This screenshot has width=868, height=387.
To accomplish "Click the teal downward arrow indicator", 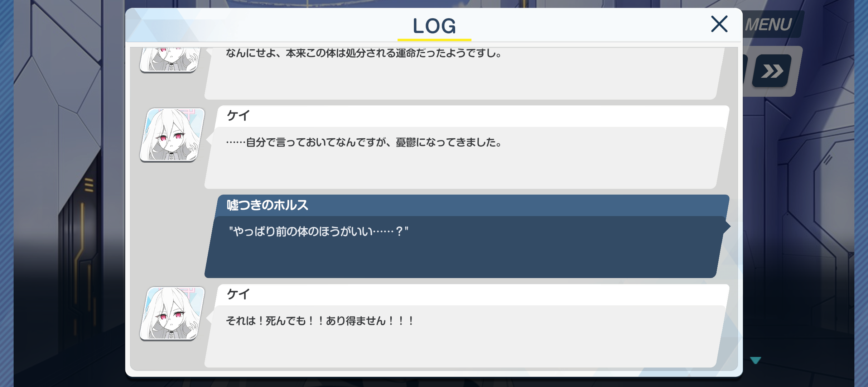I will tap(755, 360).
